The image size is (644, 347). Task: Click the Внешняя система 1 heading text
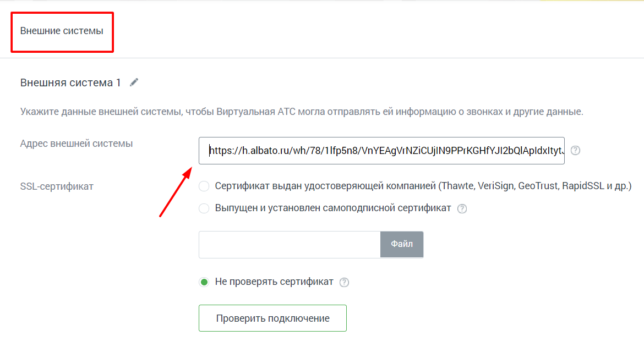pos(70,83)
